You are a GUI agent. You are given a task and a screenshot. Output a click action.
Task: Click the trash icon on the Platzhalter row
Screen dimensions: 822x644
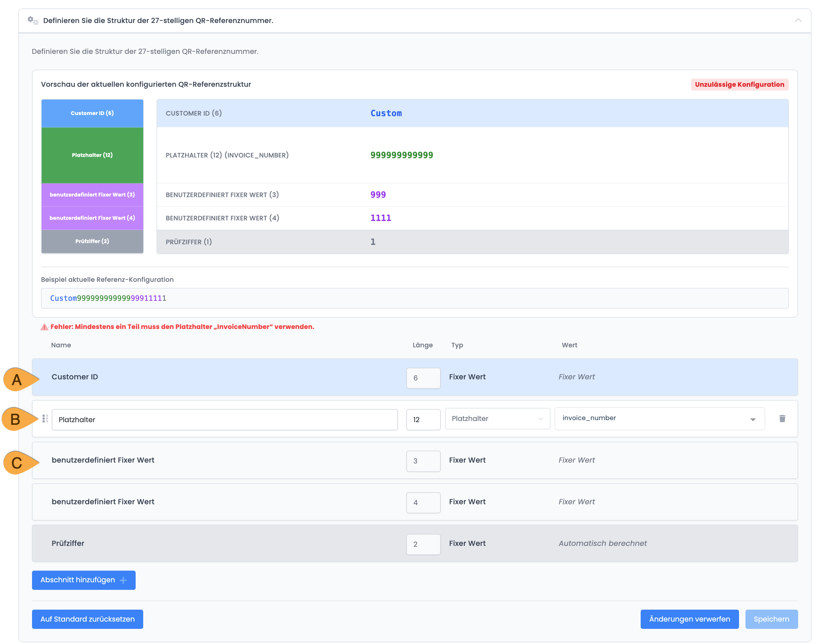(782, 419)
